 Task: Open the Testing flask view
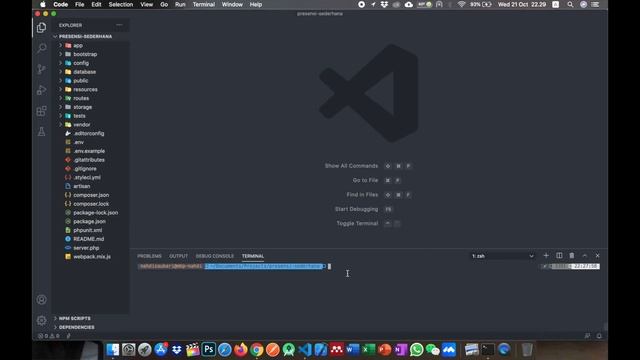click(x=41, y=131)
